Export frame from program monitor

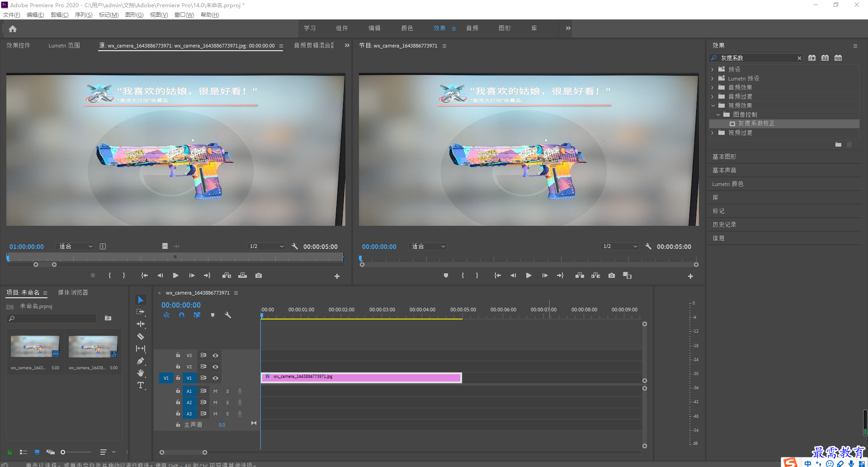612,276
